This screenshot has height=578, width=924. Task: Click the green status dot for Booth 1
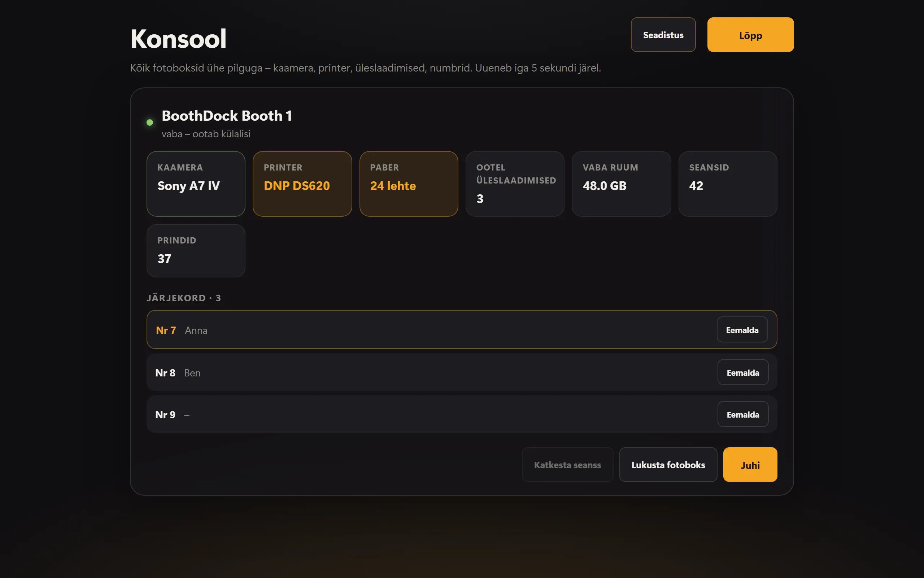150,122
